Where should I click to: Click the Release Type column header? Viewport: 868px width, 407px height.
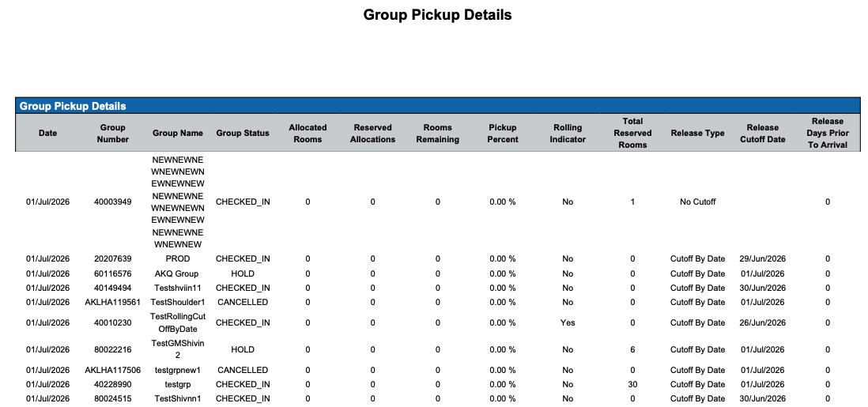point(697,133)
